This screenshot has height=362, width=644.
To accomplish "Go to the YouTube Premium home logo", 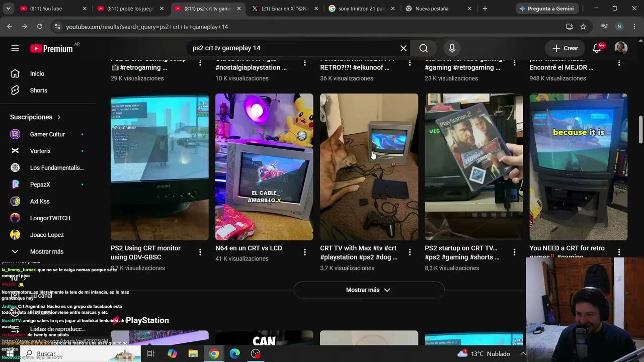I will click(51, 48).
